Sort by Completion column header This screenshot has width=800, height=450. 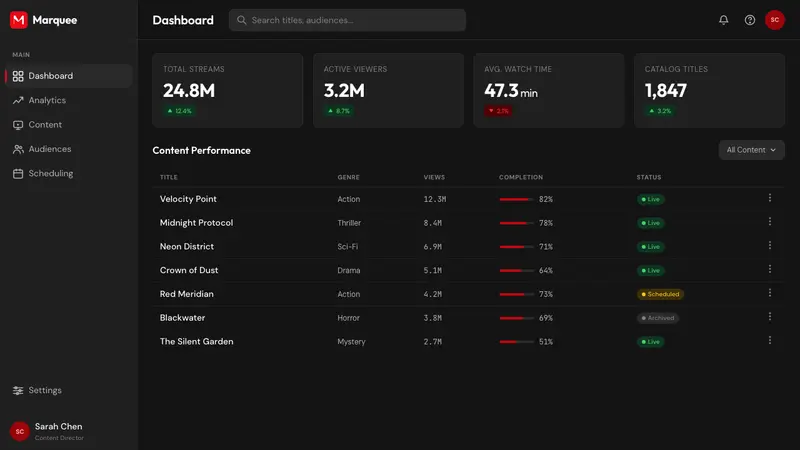(521, 177)
